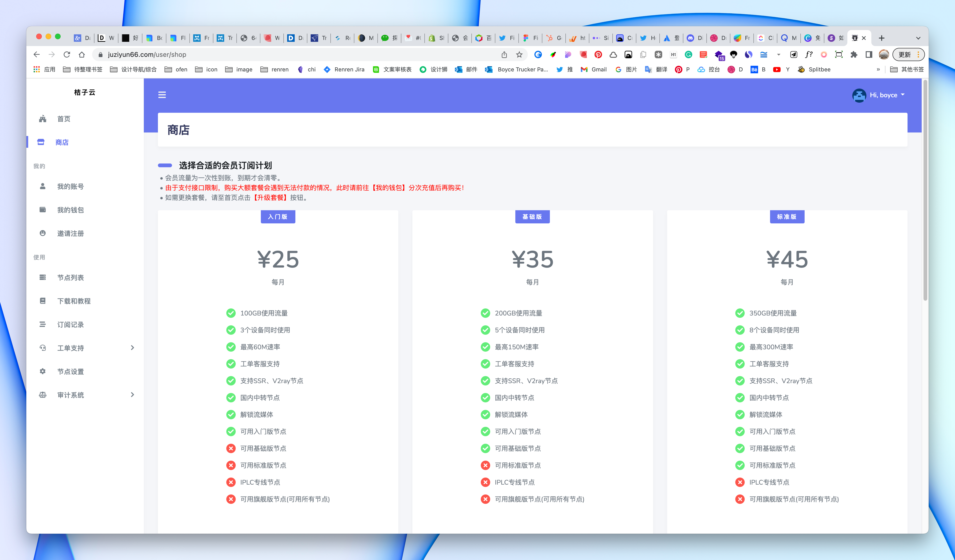Click the share icon in address bar

[504, 54]
